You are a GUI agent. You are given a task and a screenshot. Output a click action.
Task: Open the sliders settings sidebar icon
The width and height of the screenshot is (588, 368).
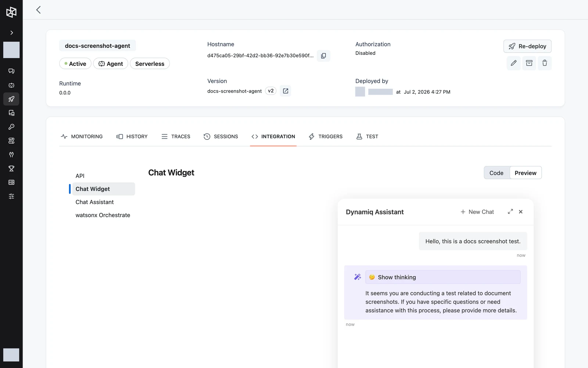(x=11, y=197)
